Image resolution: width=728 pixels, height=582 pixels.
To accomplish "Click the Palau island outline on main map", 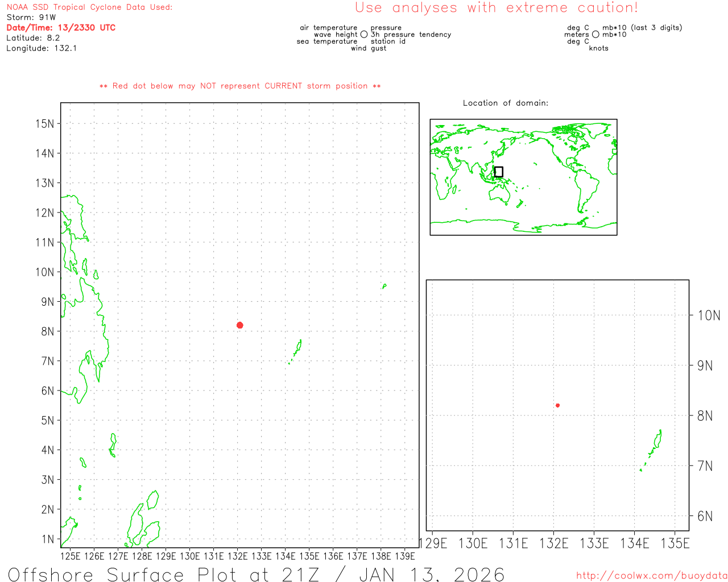I will [297, 348].
